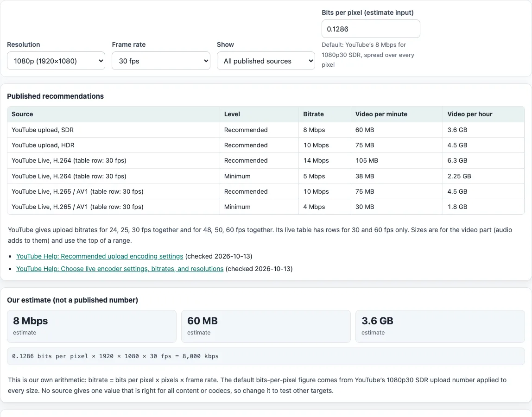Select the "8 Mbps" estimate card value

(31, 321)
